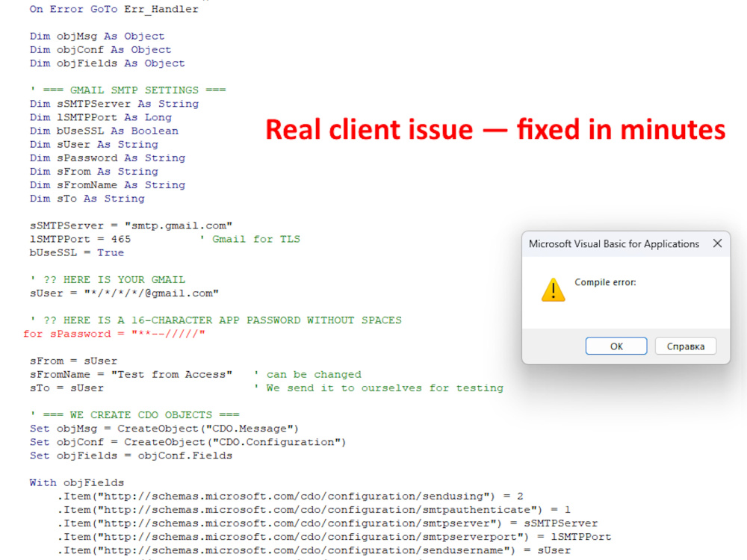Click comment 'can be changed'

click(308, 375)
